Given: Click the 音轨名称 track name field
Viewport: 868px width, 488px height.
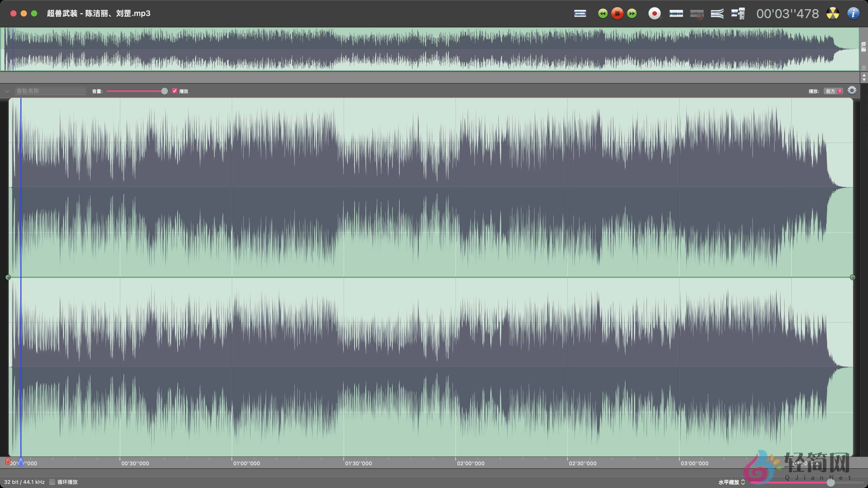Looking at the screenshot, I should 51,91.
